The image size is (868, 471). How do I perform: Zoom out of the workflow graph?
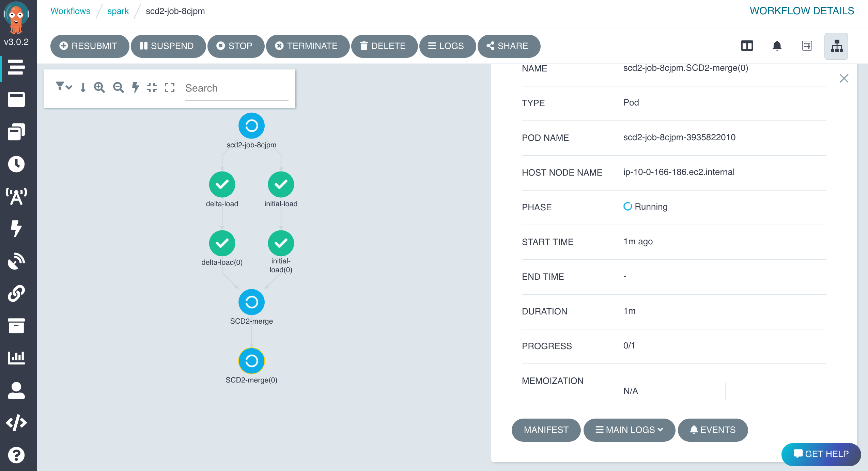(118, 87)
